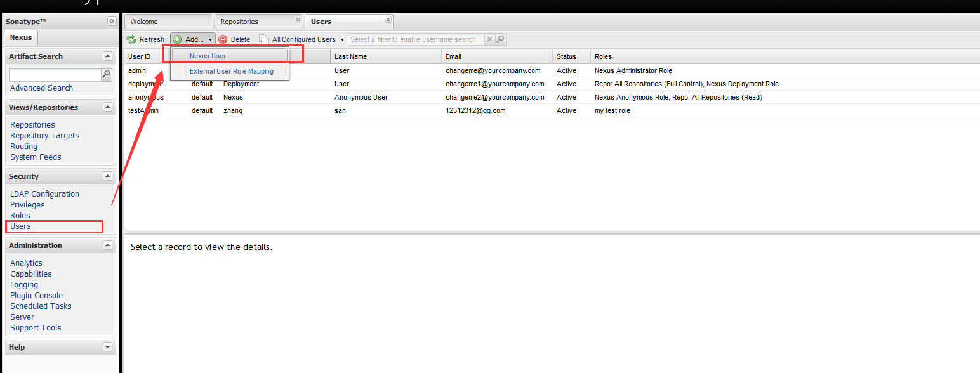
Task: Collapse the Administration section
Action: pyautogui.click(x=107, y=245)
